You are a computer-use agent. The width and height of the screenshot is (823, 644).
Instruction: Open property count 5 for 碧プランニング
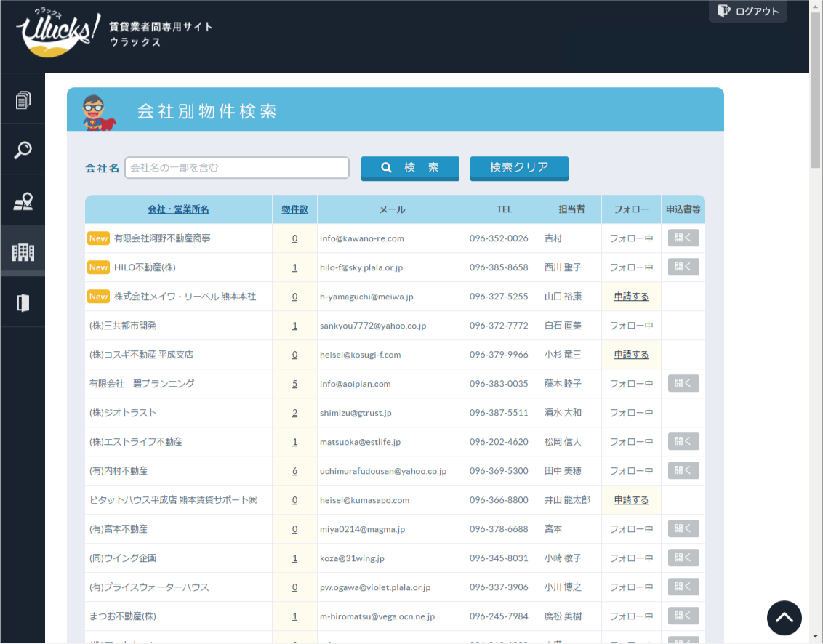pos(294,384)
